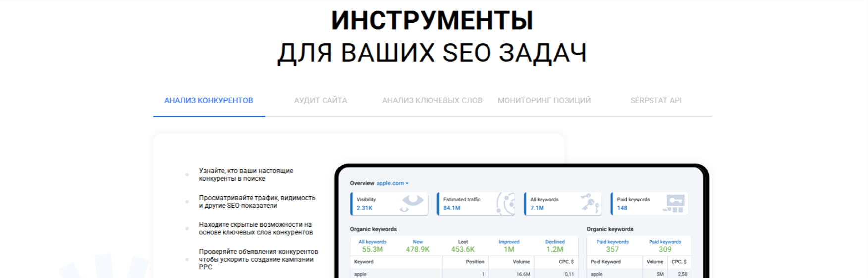Click the ИНСТРУМЕНТЫ heading
This screenshot has width=868, height=278.
tap(432, 20)
